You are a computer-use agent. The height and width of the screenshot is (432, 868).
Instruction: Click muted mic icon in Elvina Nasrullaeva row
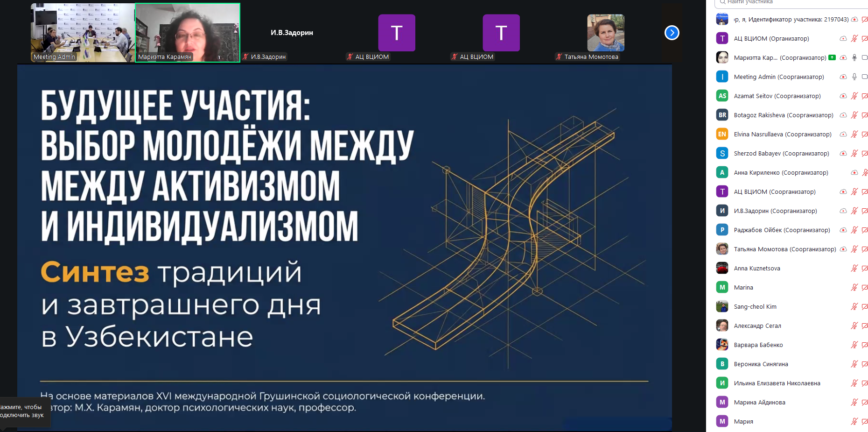click(x=854, y=134)
